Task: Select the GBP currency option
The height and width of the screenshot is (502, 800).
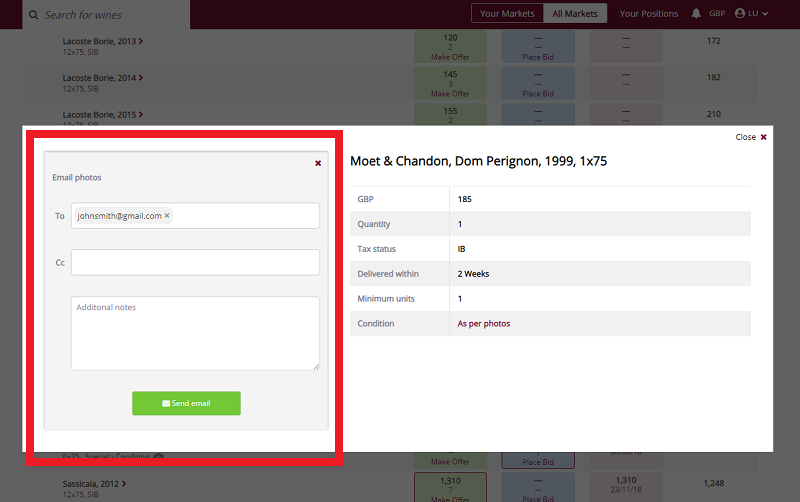Action: coord(717,14)
